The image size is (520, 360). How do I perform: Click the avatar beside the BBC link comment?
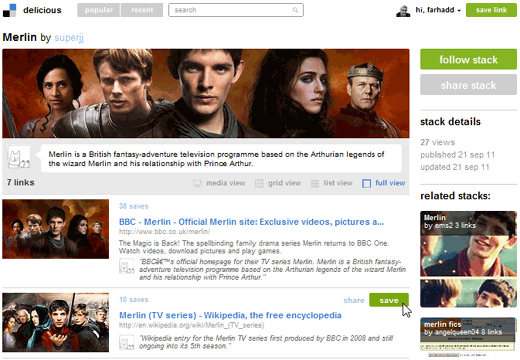[127, 266]
